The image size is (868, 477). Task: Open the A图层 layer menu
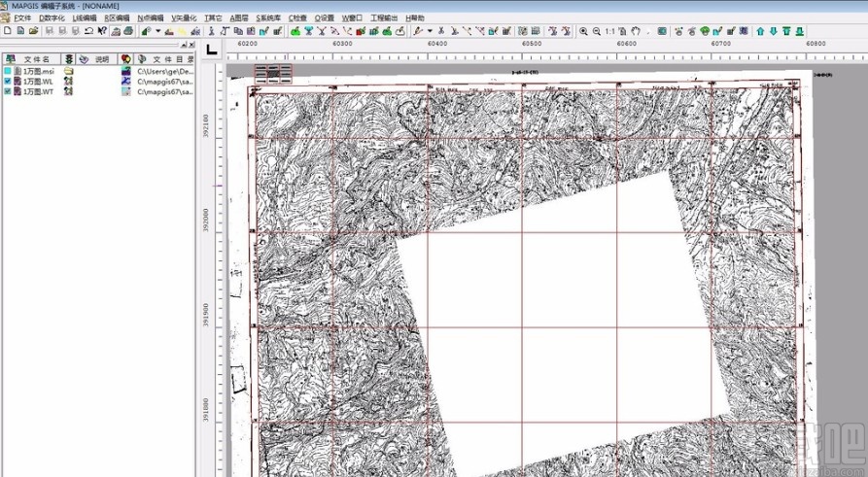coord(239,17)
